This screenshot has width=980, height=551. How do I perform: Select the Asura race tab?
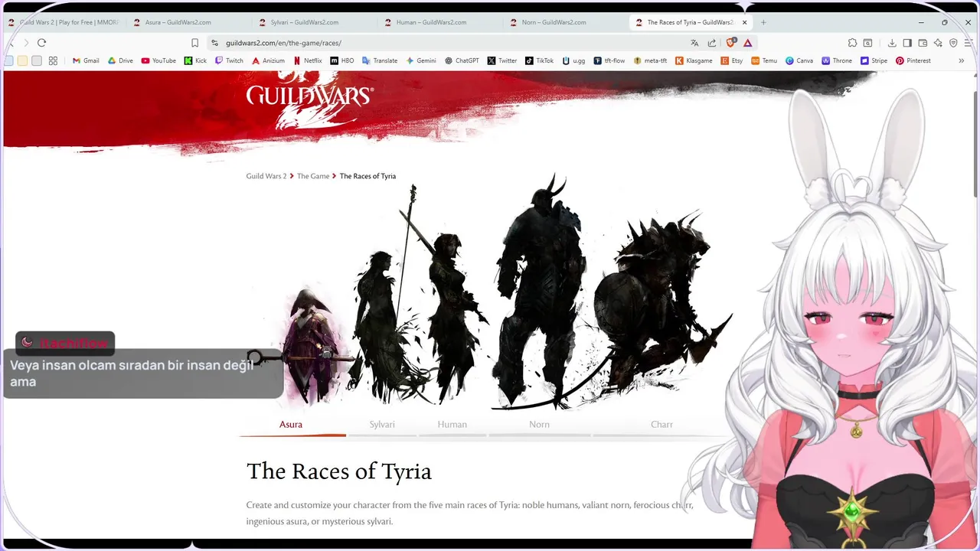pos(291,424)
